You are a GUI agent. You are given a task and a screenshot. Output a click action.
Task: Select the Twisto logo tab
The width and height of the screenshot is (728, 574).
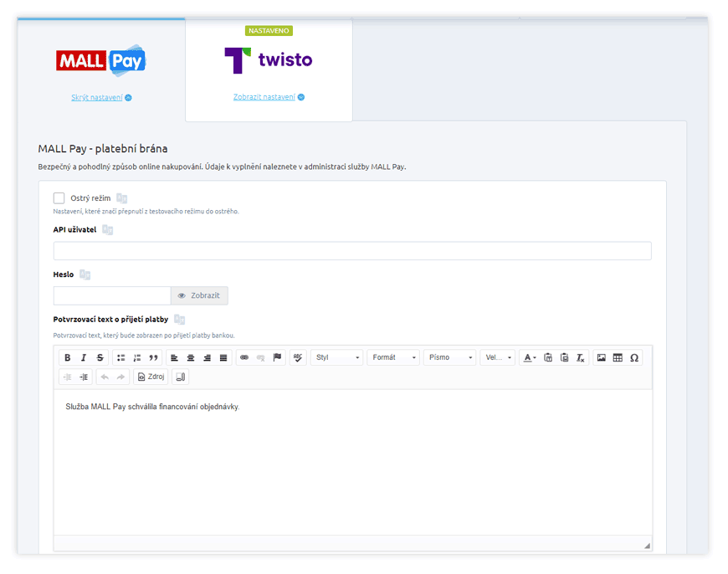click(269, 60)
